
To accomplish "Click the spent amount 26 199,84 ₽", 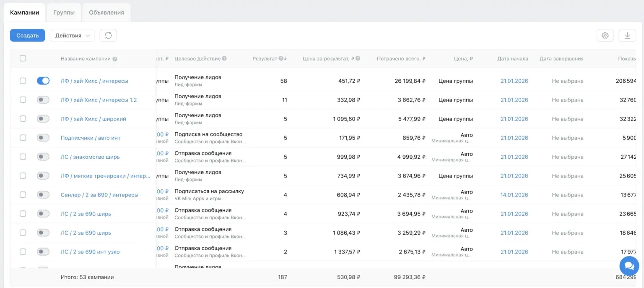I will point(410,81).
